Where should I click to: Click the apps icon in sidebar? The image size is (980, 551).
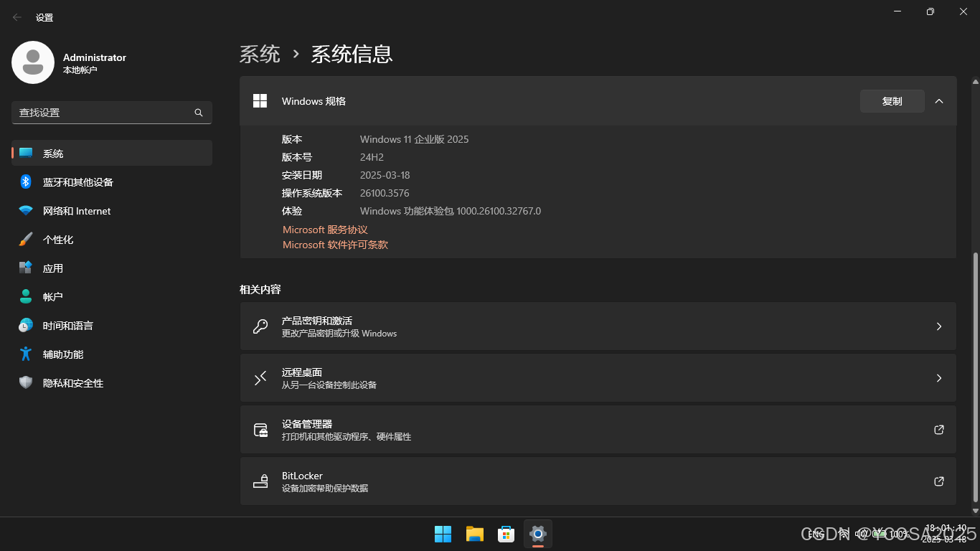(26, 268)
